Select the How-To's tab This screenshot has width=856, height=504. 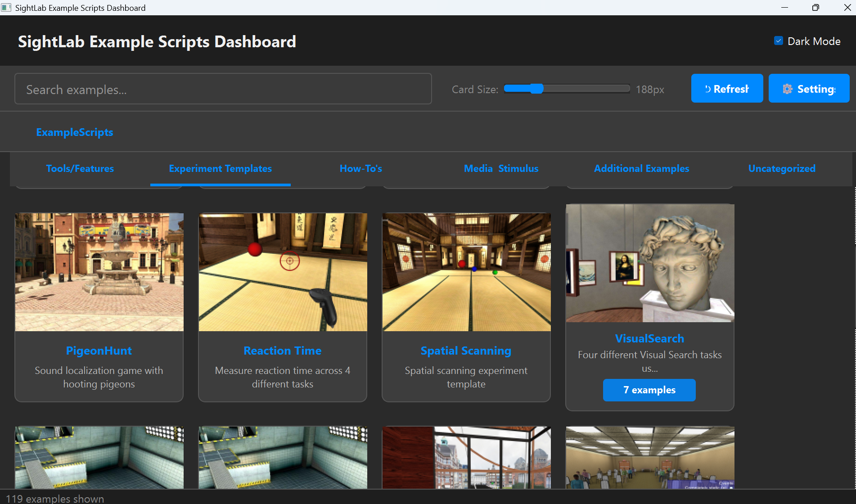pos(360,168)
